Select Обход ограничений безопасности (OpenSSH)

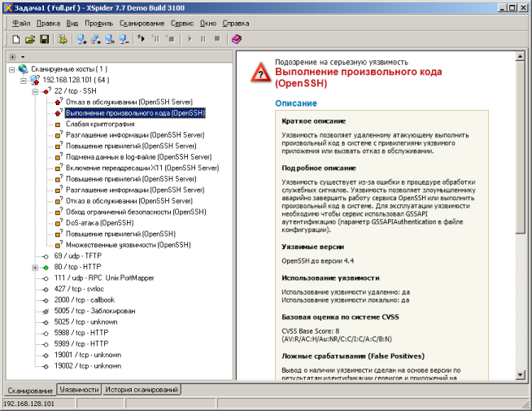136,212
